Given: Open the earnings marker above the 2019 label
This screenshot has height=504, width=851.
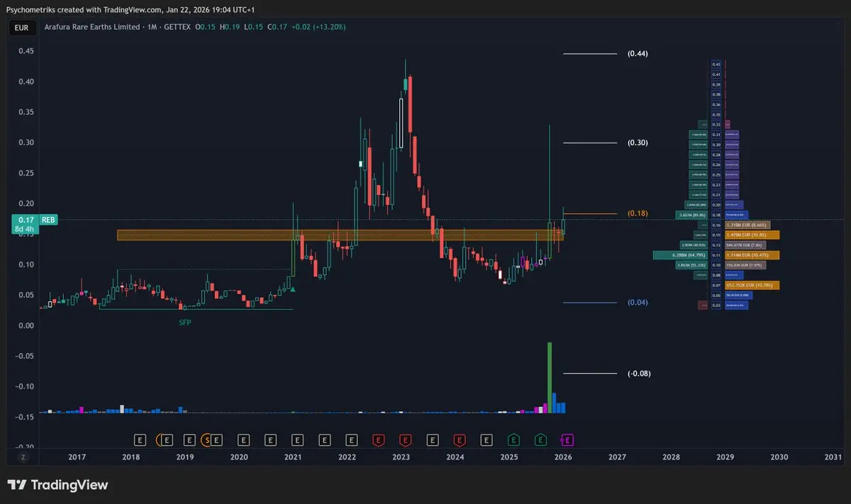Looking at the screenshot, I should pyautogui.click(x=189, y=440).
